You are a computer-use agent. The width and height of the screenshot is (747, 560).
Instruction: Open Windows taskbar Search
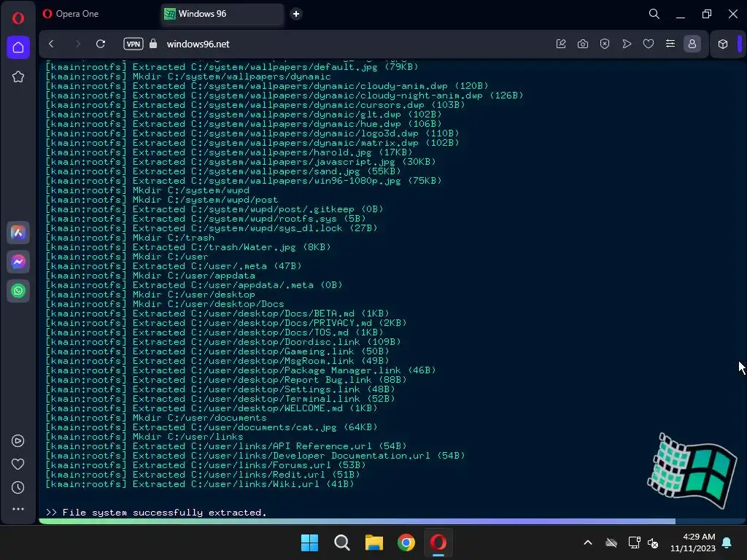point(342,542)
